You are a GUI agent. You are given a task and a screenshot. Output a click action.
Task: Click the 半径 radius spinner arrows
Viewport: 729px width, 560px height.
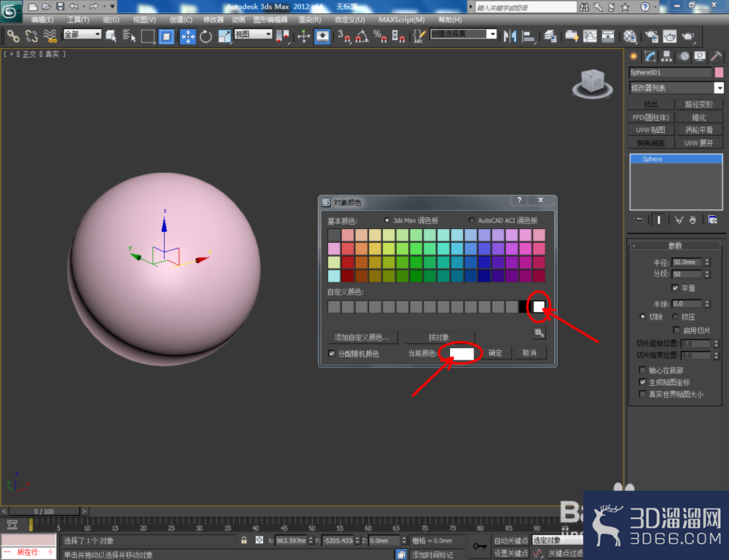(x=707, y=262)
